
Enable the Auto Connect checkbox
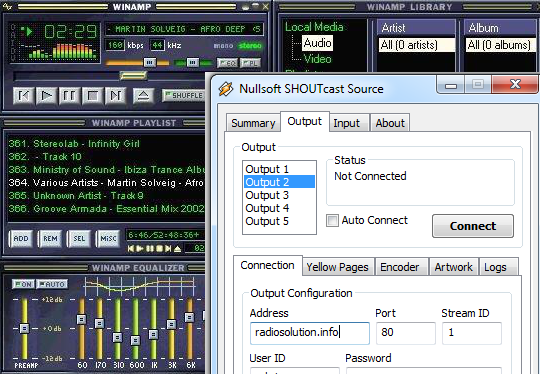pyautogui.click(x=332, y=220)
